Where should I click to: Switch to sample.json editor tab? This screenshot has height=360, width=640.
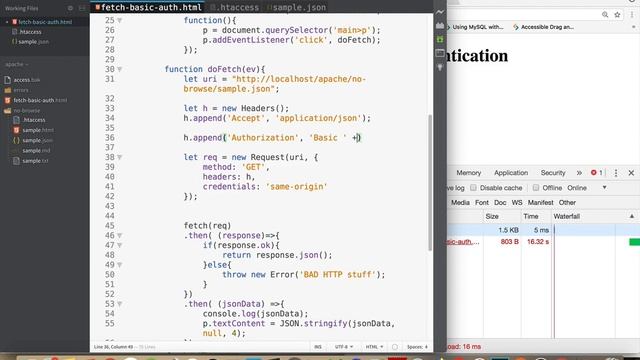click(x=296, y=7)
